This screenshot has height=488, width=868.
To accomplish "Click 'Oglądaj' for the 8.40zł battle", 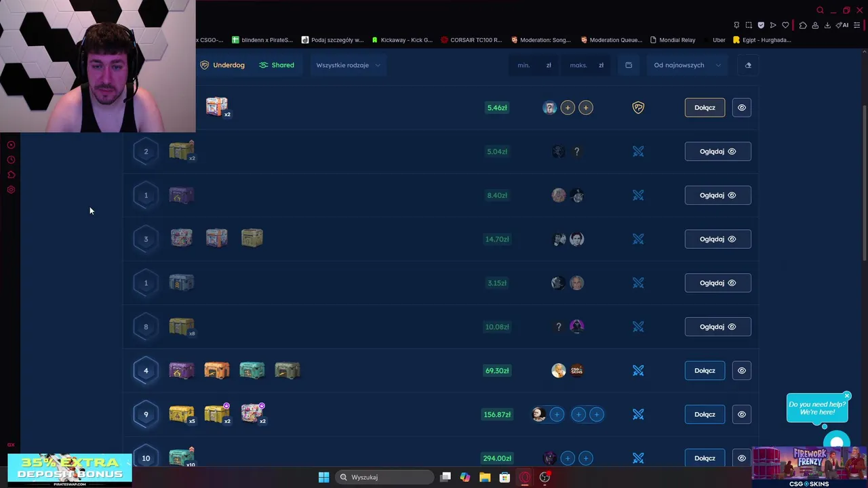I will click(717, 195).
